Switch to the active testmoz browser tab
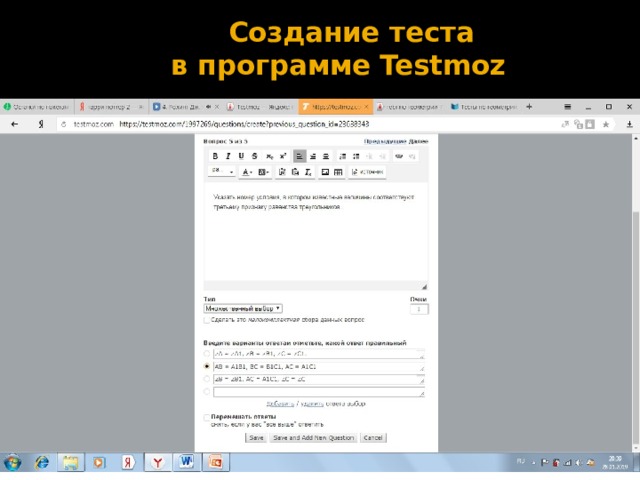Screen dimensions: 640x480 pos(336,107)
